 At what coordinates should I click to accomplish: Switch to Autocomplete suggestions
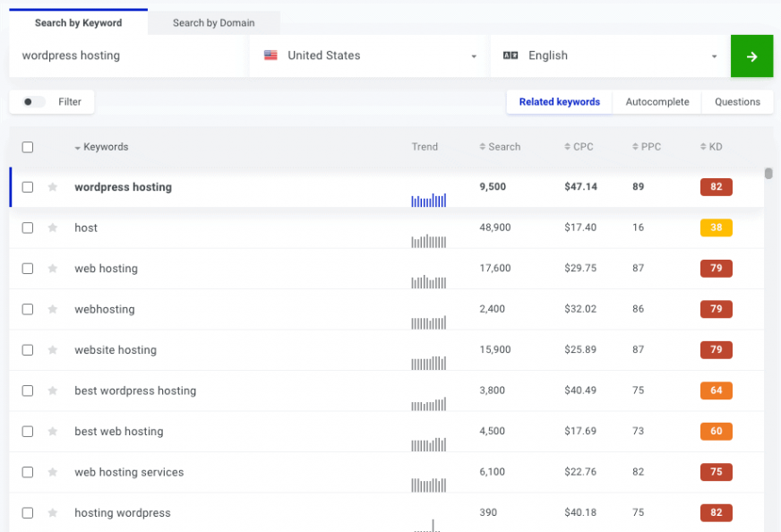click(x=657, y=101)
